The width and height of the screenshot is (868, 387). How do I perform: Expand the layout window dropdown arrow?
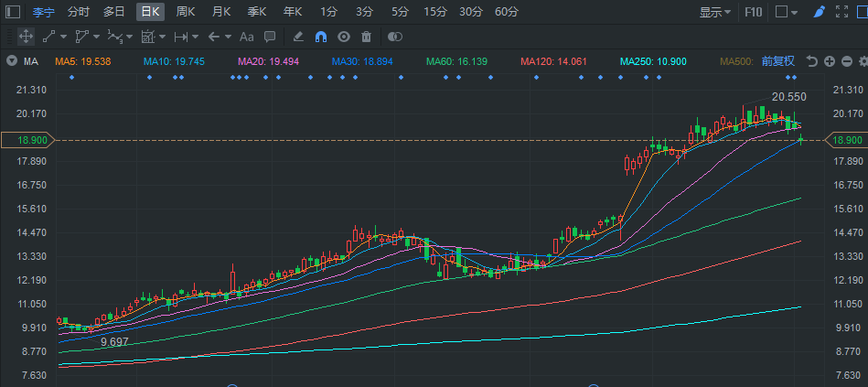[x=795, y=12]
